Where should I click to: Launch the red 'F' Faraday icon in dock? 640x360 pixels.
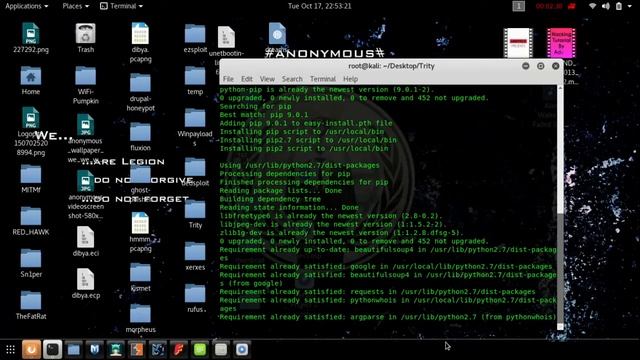(179, 349)
